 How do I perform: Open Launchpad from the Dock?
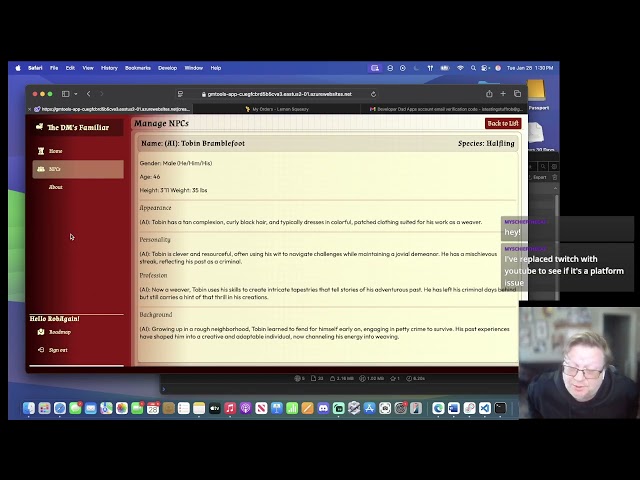[44, 408]
